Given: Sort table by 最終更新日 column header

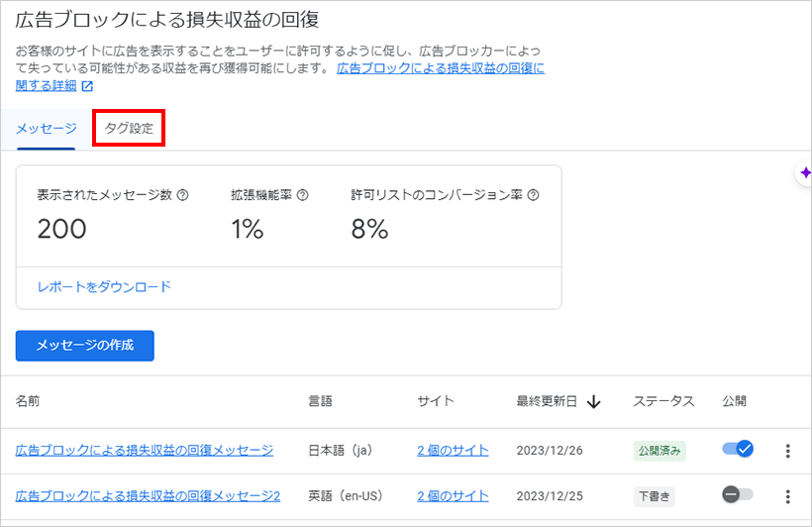Looking at the screenshot, I should coord(547,401).
